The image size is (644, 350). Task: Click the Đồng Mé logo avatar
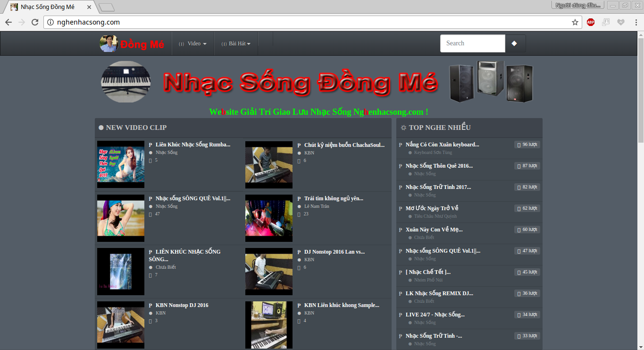tap(109, 44)
